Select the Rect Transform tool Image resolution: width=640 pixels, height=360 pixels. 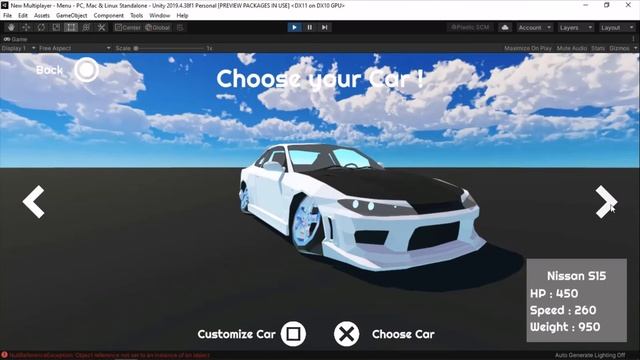pyautogui.click(x=71, y=27)
